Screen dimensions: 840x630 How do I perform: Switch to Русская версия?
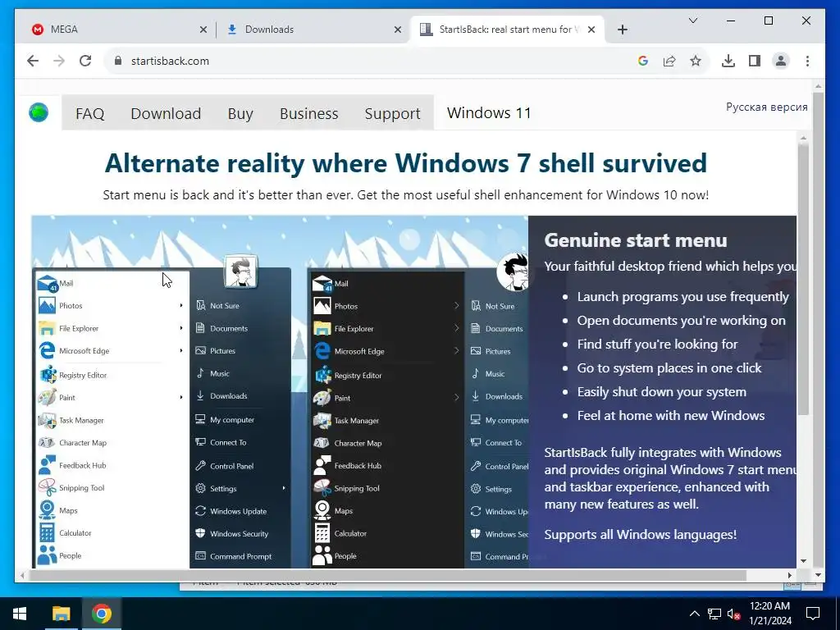tap(767, 107)
